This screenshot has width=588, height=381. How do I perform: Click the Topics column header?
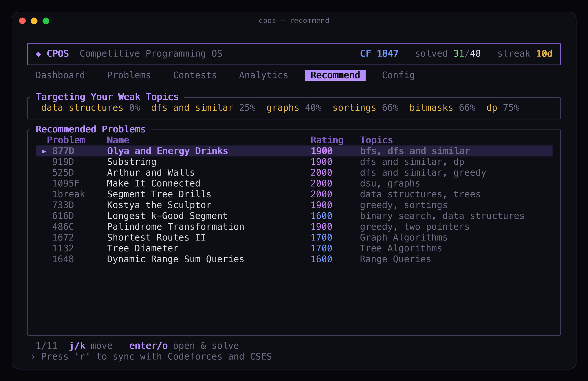click(x=376, y=140)
